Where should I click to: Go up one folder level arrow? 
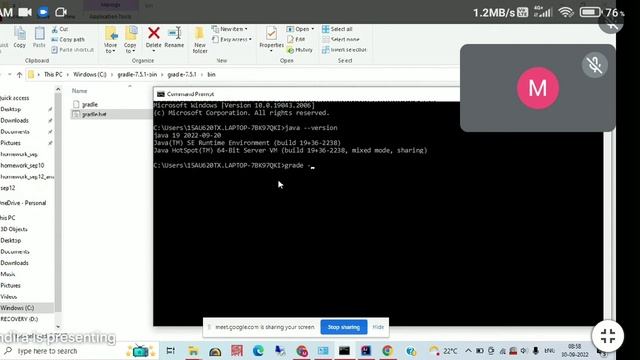[19, 75]
